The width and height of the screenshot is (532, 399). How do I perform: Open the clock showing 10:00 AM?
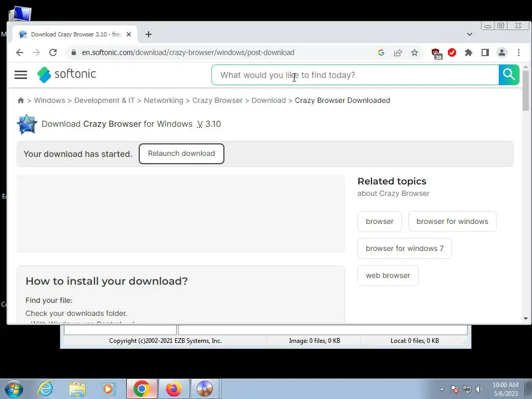click(506, 389)
